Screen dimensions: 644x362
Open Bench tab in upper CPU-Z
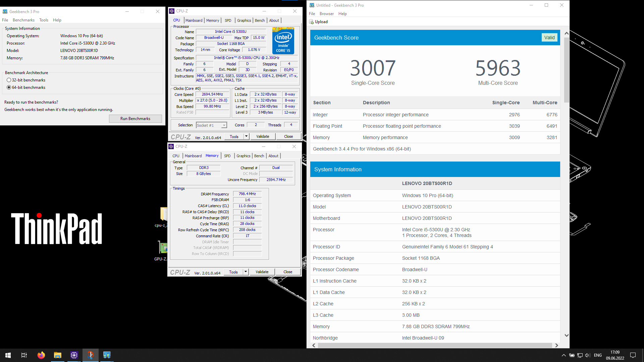tap(260, 20)
